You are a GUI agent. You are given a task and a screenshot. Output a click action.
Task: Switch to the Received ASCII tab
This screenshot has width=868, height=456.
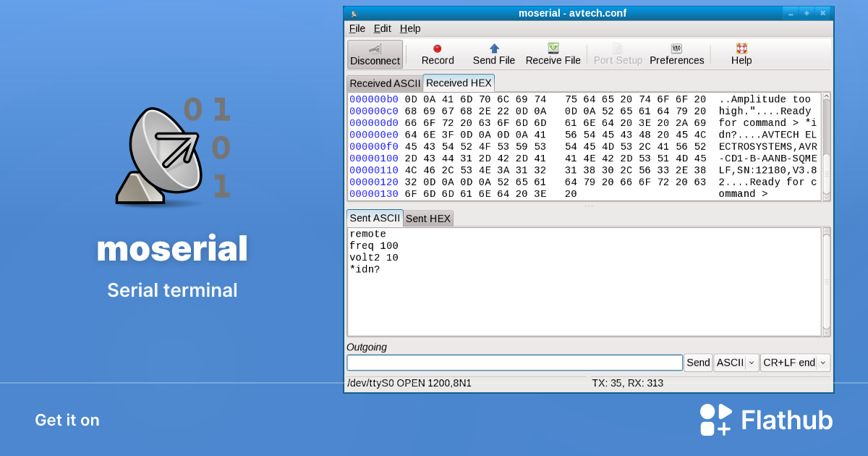(x=384, y=83)
